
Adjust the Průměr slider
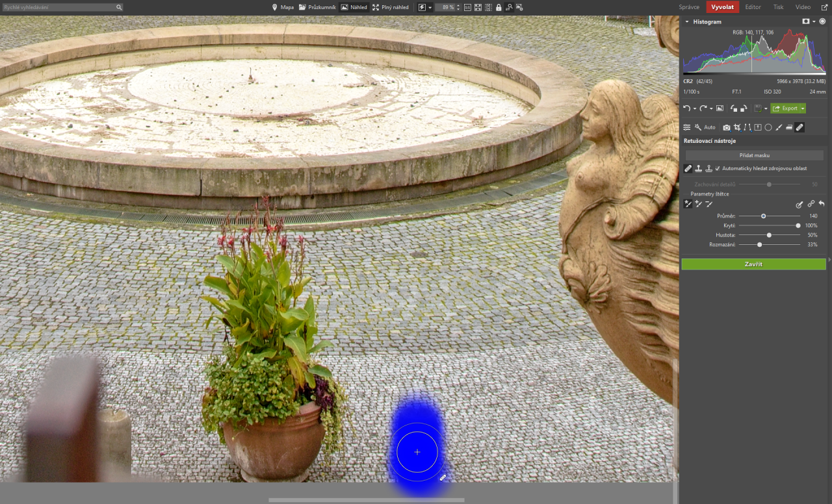click(770, 216)
